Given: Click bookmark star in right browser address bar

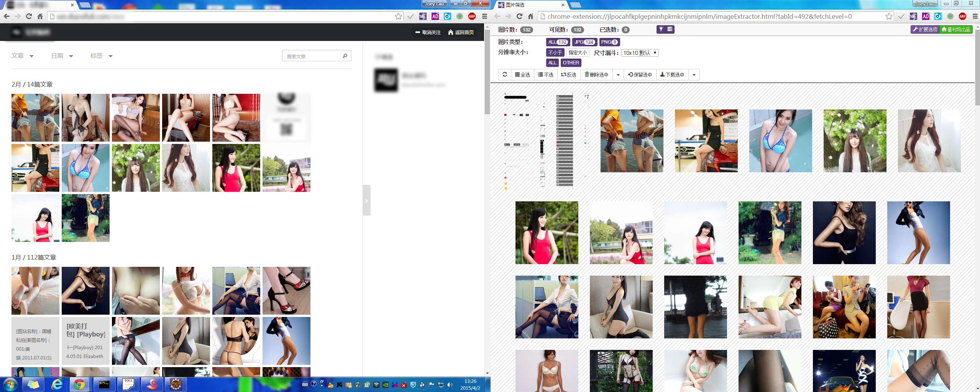Looking at the screenshot, I should point(889,16).
